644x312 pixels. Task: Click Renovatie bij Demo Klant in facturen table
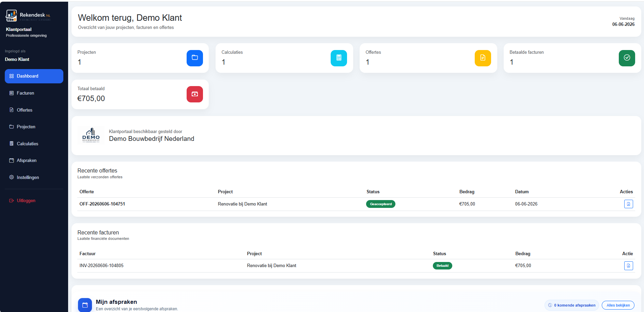[271, 266]
